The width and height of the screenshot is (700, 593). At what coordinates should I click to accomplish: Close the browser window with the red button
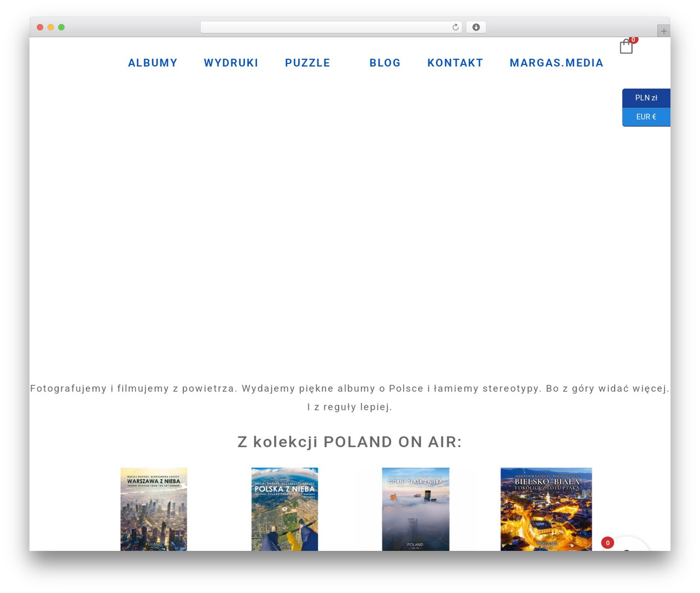click(40, 27)
